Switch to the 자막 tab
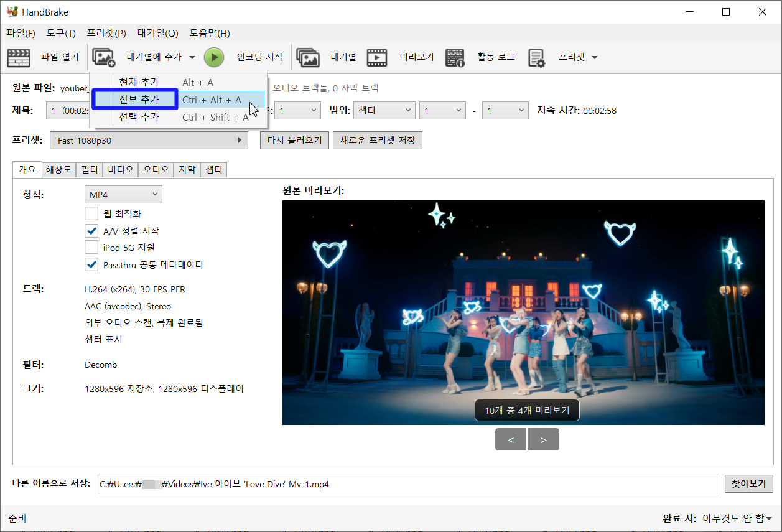The height and width of the screenshot is (532, 782). 187,169
